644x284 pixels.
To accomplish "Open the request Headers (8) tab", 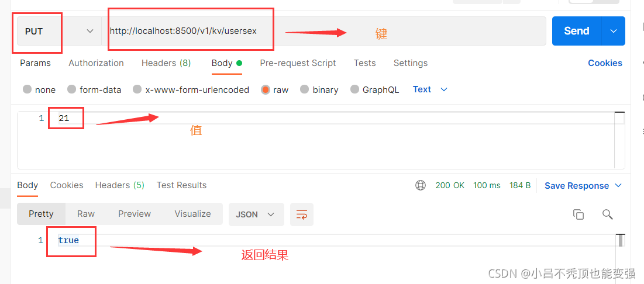I will tap(166, 63).
